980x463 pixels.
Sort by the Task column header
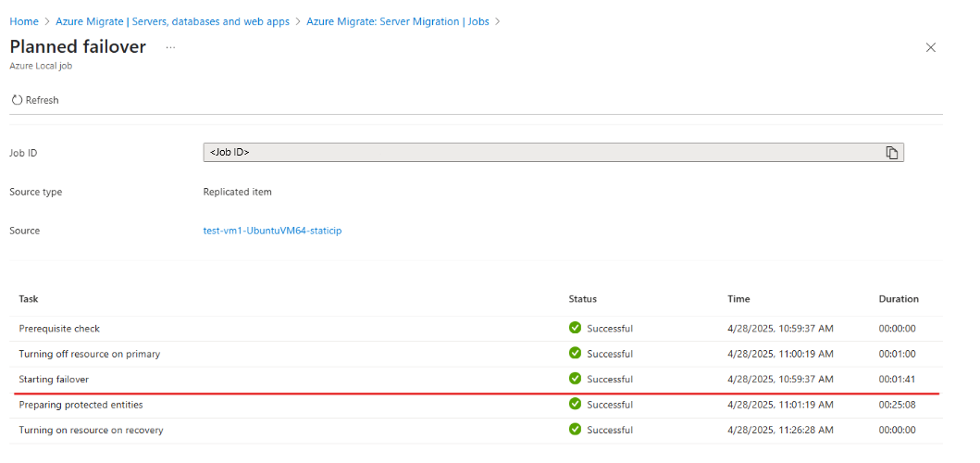[28, 299]
